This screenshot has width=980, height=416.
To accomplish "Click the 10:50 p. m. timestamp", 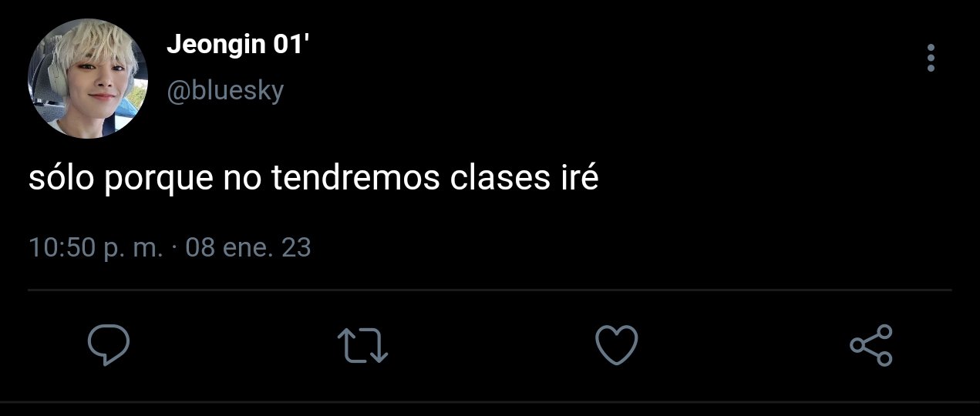I will point(95,248).
